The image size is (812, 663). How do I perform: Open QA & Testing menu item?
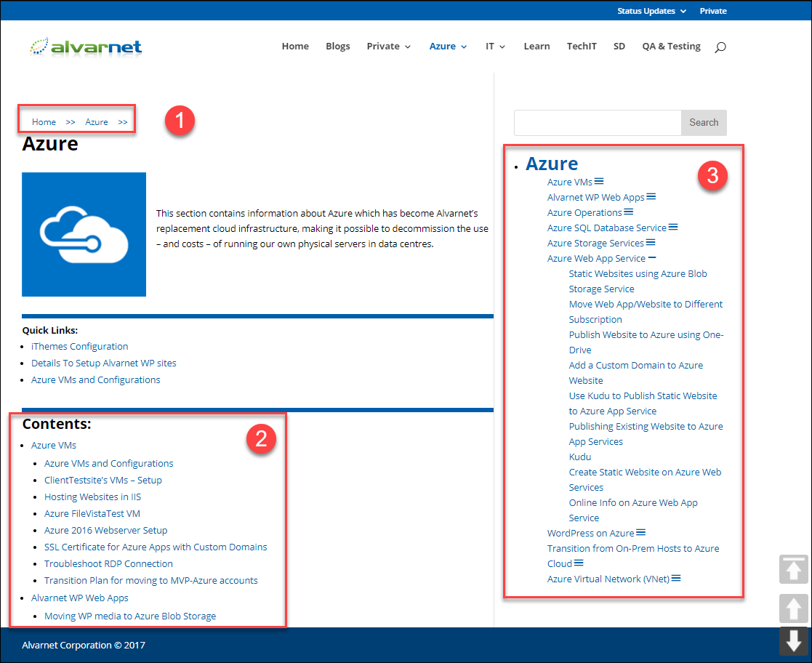671,46
